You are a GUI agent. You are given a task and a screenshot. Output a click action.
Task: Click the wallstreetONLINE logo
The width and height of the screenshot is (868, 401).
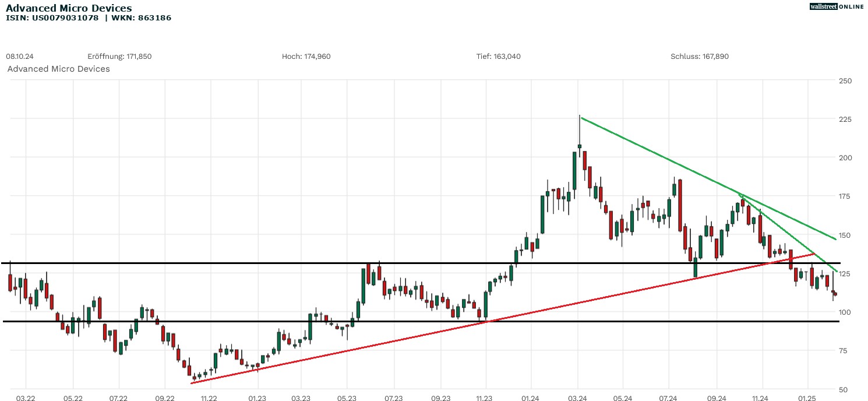(x=837, y=7)
